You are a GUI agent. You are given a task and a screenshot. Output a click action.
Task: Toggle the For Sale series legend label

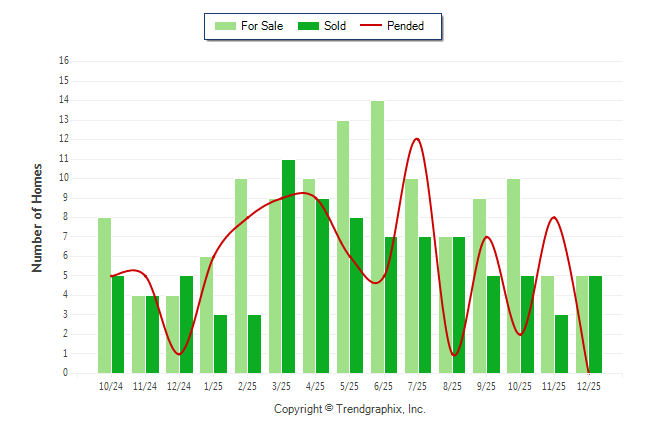coord(262,26)
